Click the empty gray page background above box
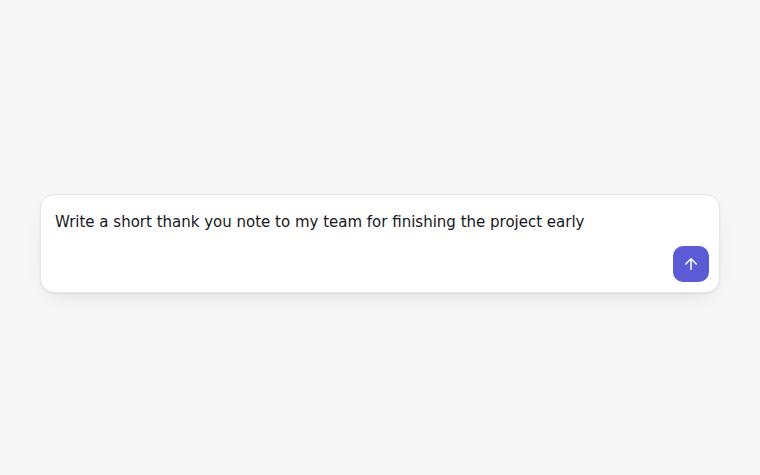Viewport: 760px width, 475px height. tap(380, 97)
